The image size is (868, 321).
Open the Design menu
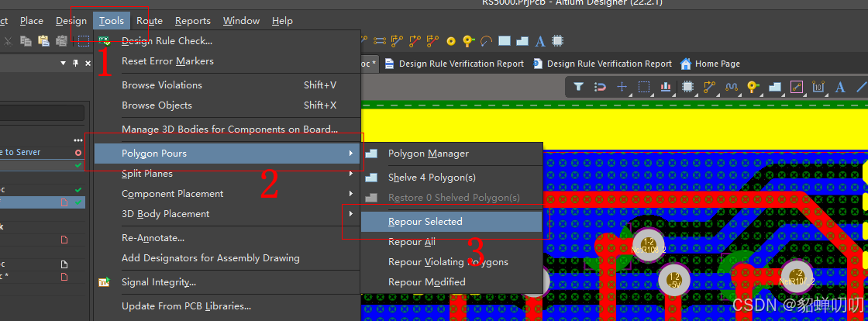[x=71, y=20]
